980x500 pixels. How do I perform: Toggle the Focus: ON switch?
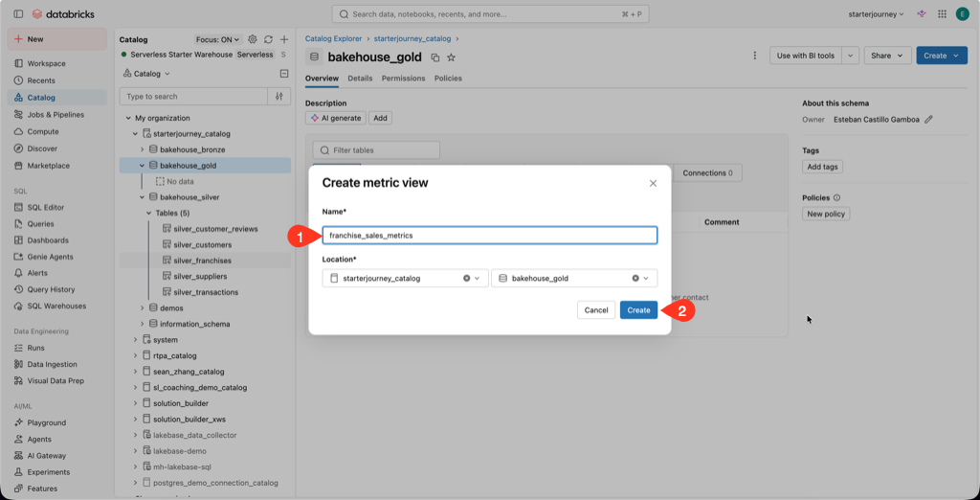217,39
